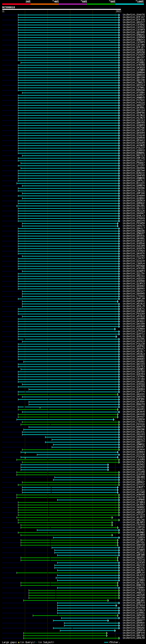Select the label UniRef100_Q4JKT2
This screenshot has height=644, width=146.
[134, 575]
